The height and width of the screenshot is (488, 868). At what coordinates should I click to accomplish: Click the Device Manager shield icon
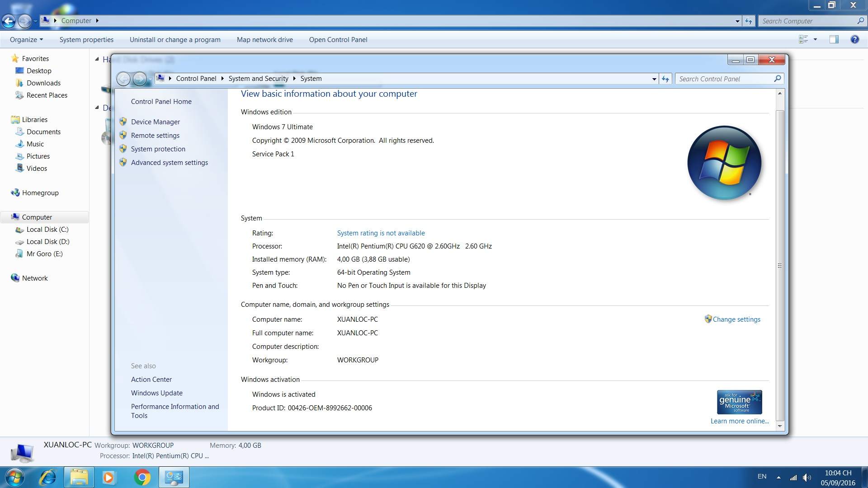click(x=123, y=122)
